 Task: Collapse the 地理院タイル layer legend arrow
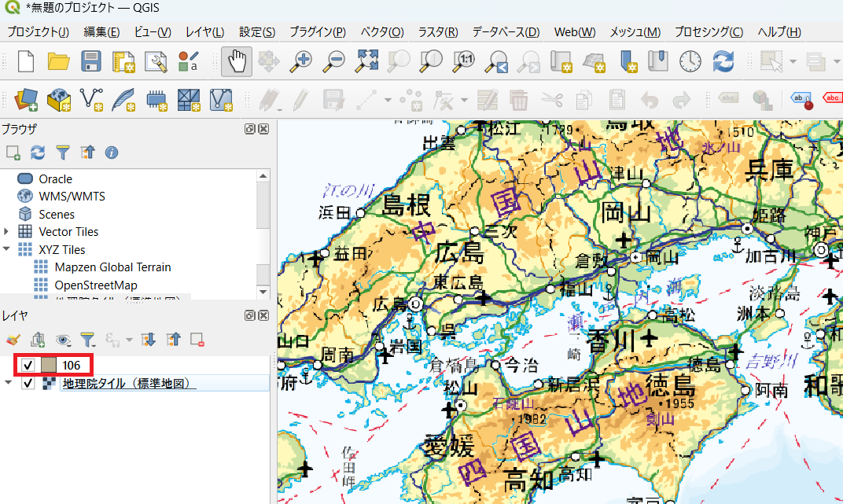[x=8, y=384]
